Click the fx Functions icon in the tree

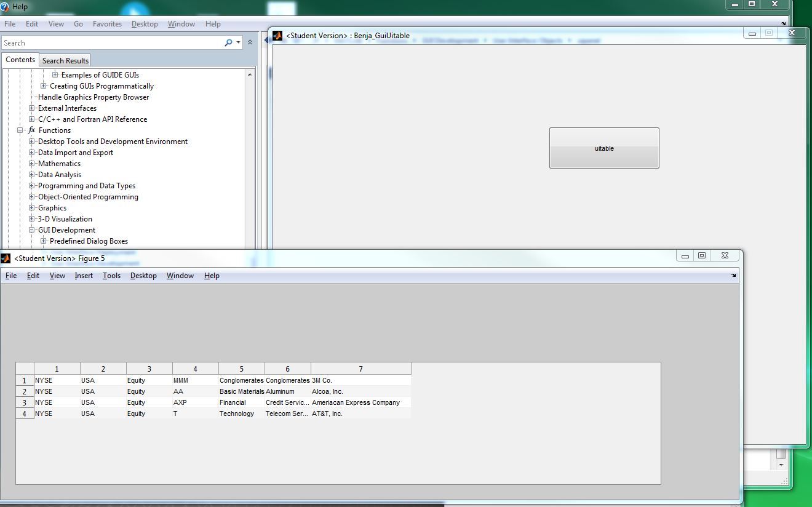[x=32, y=130]
